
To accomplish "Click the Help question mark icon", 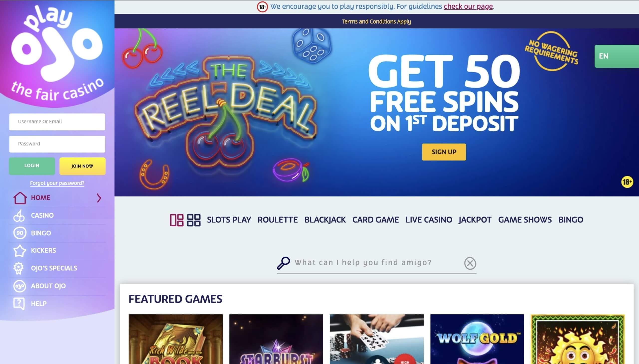I will [19, 304].
